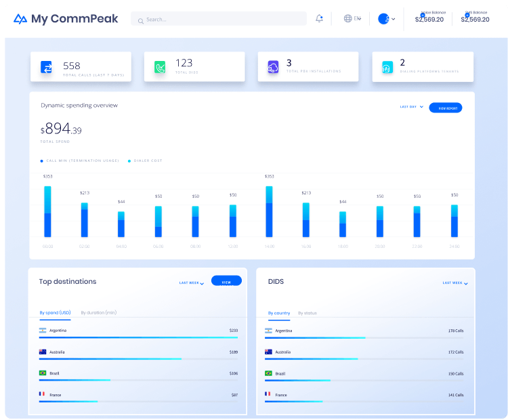
Task: Click the total calls arrows icon
Action: click(46, 68)
